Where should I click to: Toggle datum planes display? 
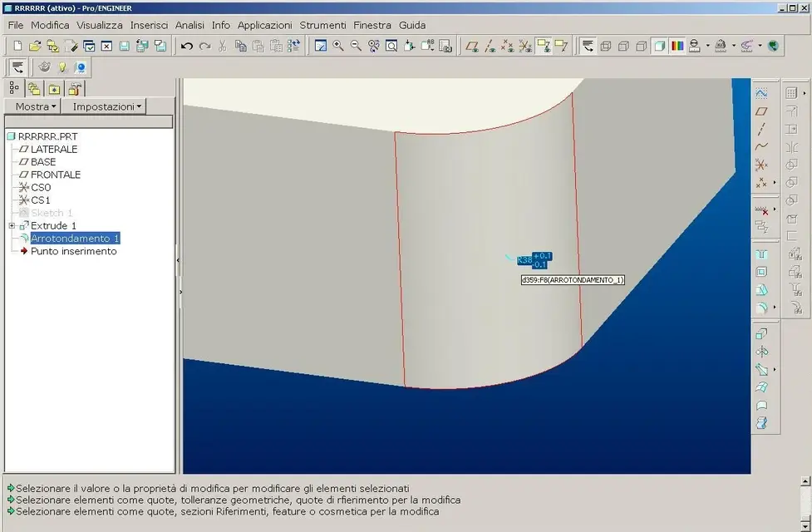point(472,46)
